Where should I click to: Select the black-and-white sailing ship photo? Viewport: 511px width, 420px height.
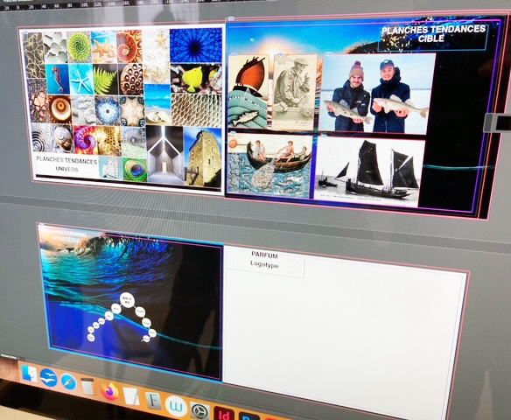(369, 171)
